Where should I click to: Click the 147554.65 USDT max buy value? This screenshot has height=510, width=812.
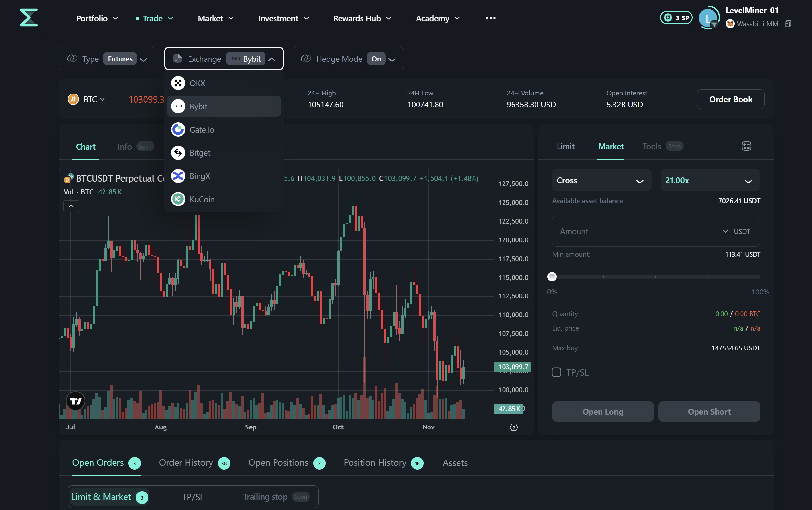pyautogui.click(x=736, y=348)
